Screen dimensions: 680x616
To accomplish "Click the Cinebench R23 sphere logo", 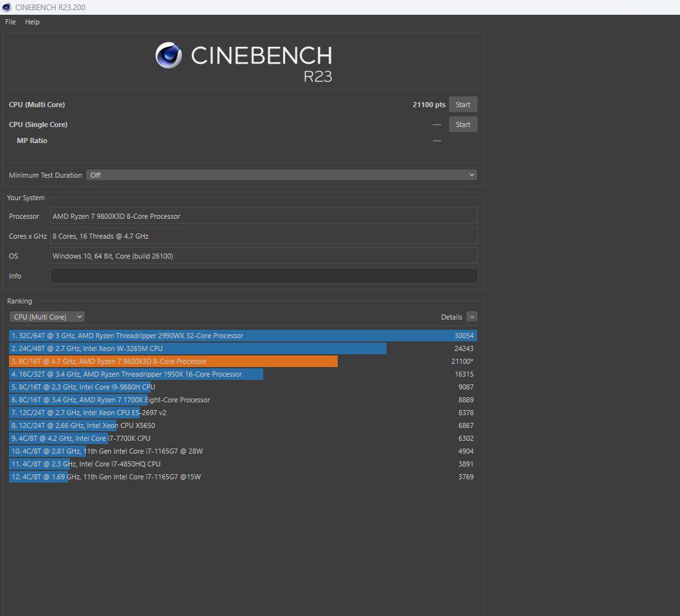I will coord(168,56).
